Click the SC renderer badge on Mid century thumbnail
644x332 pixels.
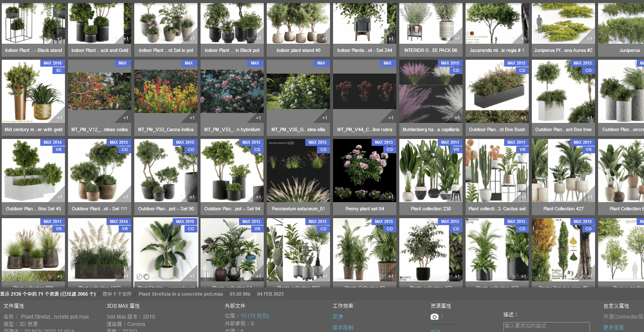tap(59, 71)
